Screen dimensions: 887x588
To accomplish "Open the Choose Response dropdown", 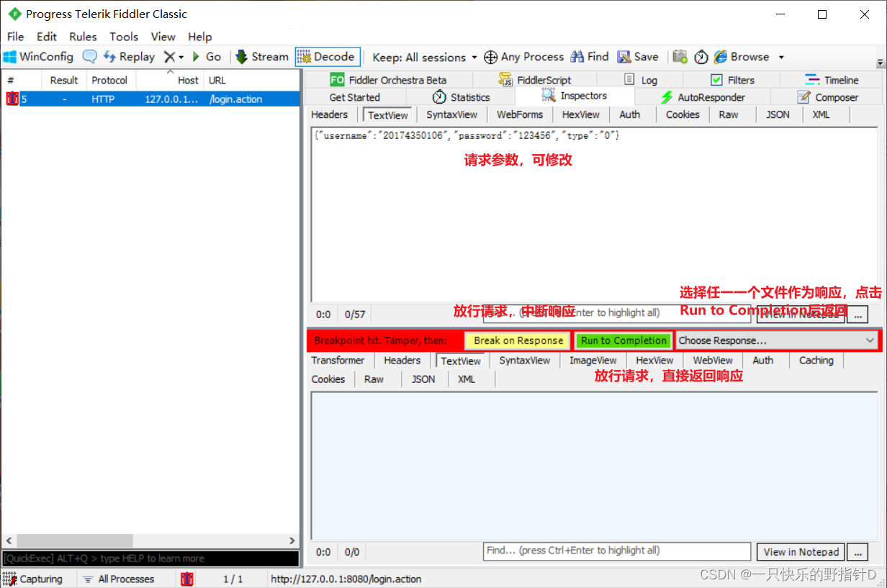I will 778,340.
